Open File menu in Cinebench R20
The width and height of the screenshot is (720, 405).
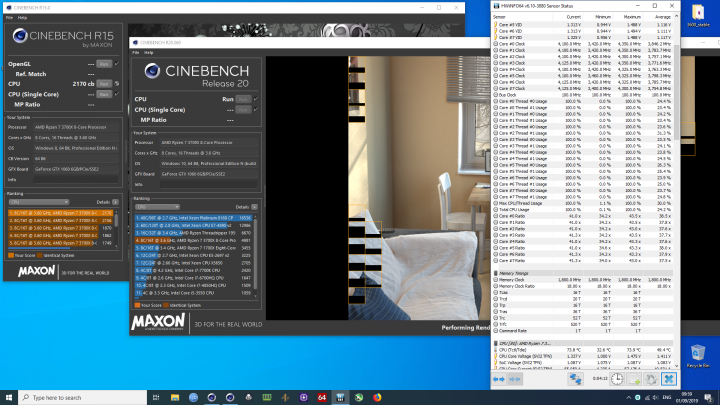135,53
